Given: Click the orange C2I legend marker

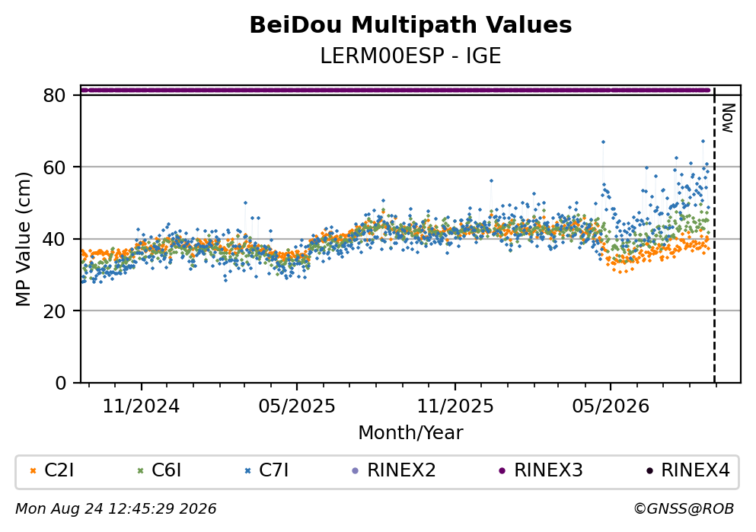Looking at the screenshot, I should [x=33, y=471].
